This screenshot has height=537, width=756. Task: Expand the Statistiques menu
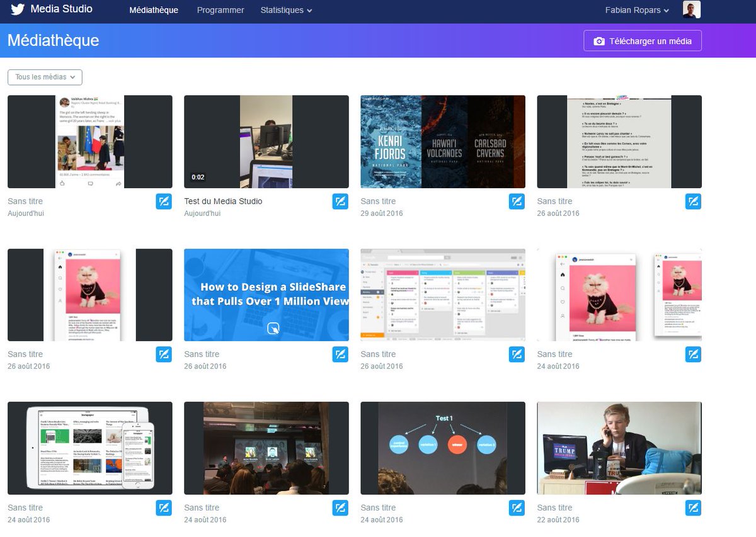click(x=287, y=10)
